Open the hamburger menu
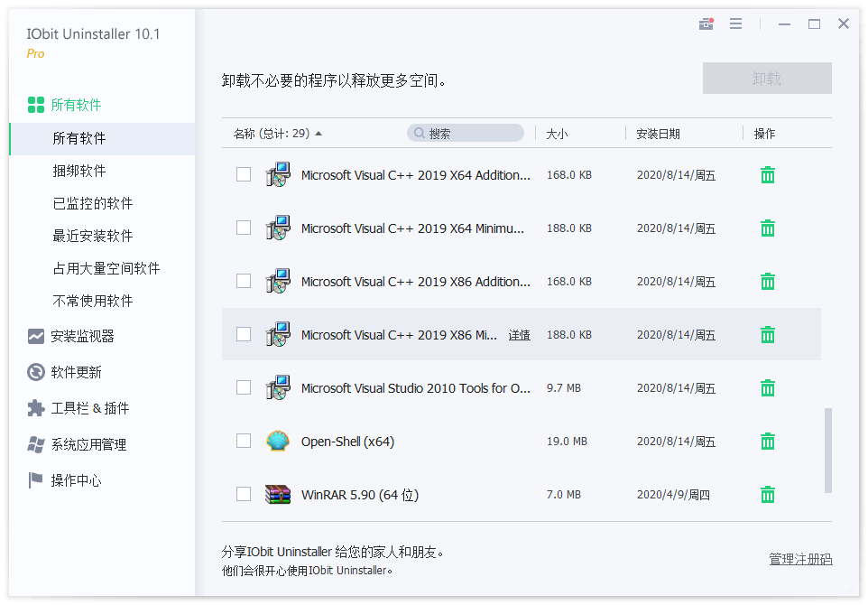 pos(736,23)
